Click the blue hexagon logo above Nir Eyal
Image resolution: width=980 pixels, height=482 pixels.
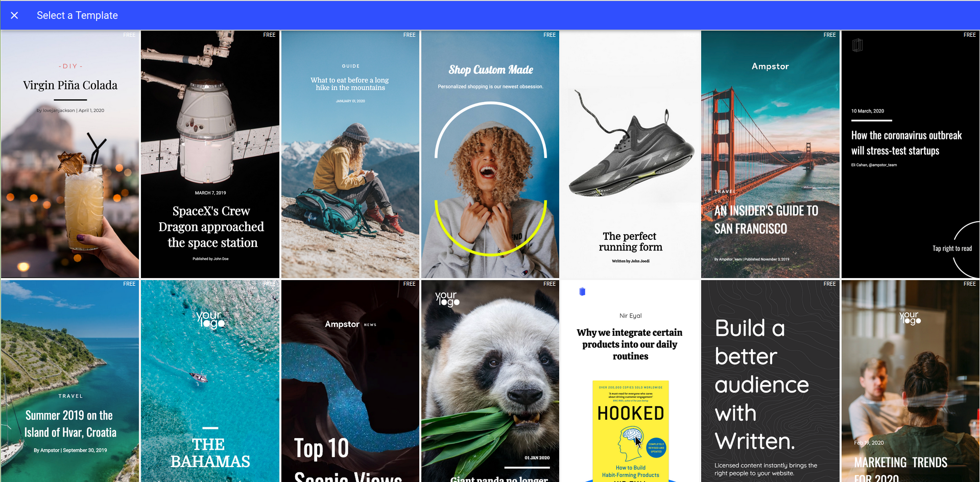click(582, 291)
